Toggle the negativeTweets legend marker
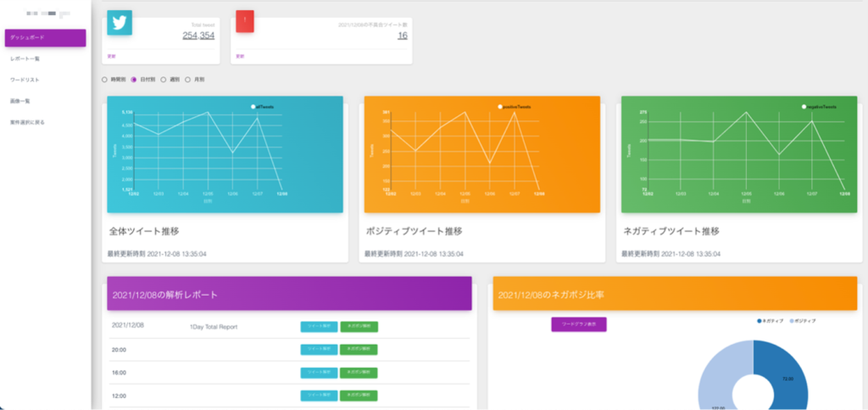Image resolution: width=868 pixels, height=410 pixels. click(804, 106)
